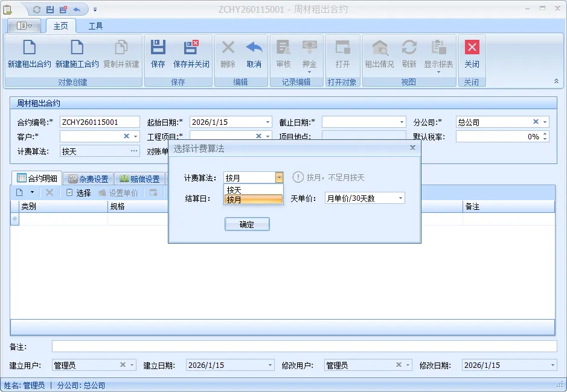The width and height of the screenshot is (567, 392).
Task: Open the 起始日期 date dropdown
Action: 267,122
